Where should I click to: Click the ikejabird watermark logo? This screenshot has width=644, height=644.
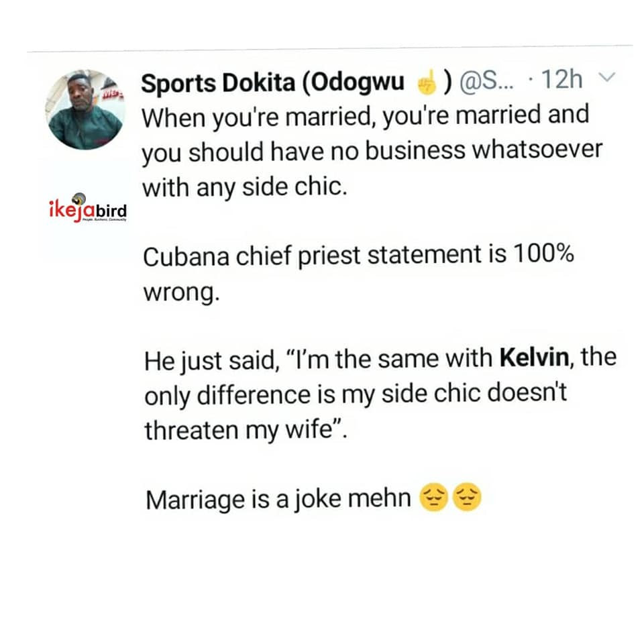tap(87, 208)
